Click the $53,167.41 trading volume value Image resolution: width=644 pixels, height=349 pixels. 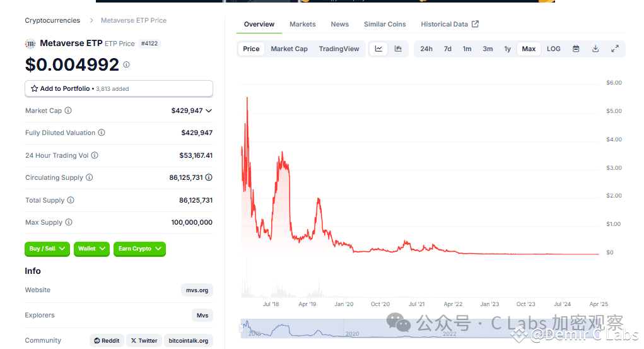click(x=196, y=155)
